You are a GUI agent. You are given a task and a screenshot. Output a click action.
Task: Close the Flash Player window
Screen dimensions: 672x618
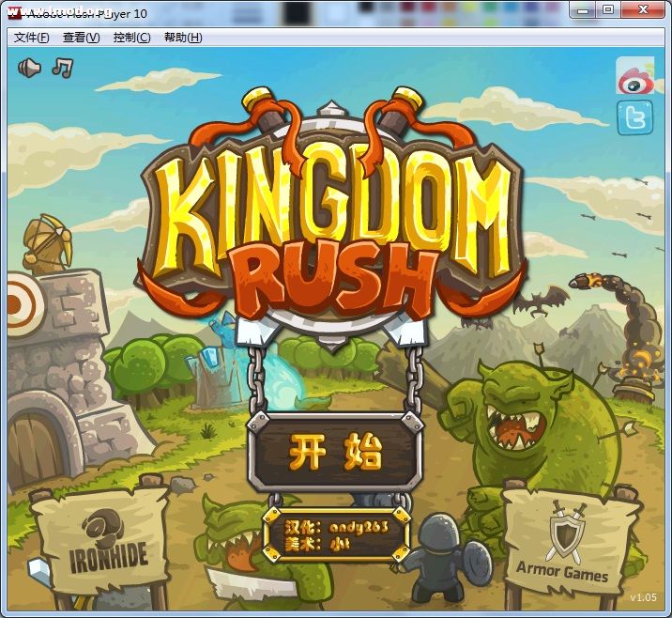point(643,10)
